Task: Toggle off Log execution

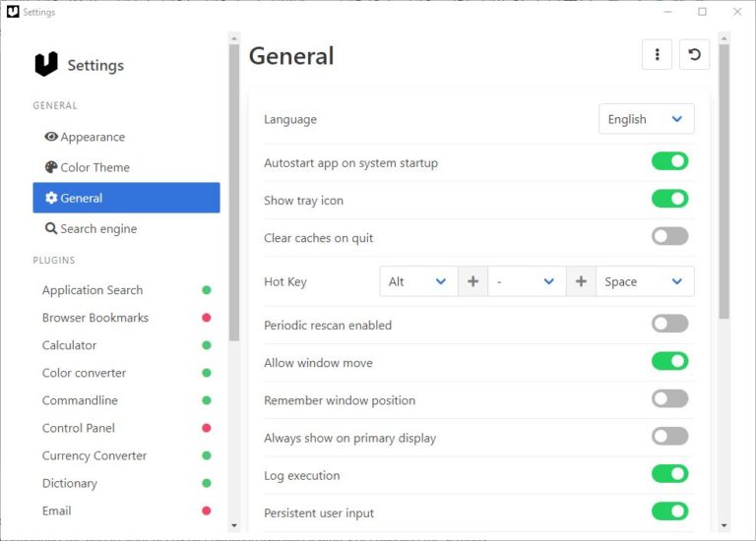Action: coord(669,475)
